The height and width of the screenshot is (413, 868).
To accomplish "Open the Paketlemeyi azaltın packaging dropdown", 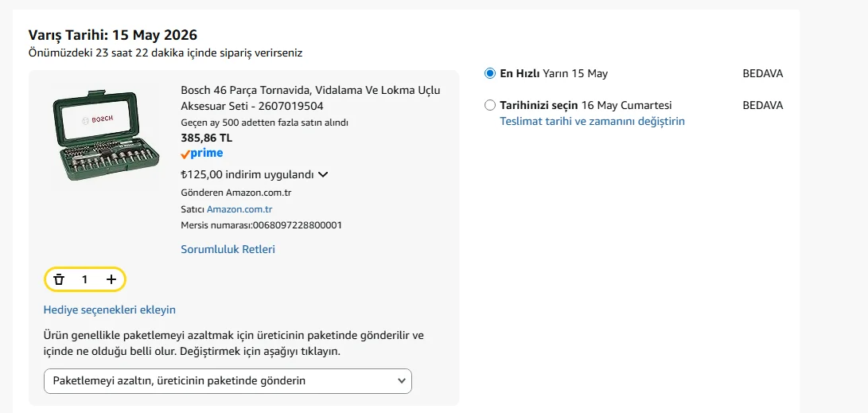I will click(x=228, y=381).
